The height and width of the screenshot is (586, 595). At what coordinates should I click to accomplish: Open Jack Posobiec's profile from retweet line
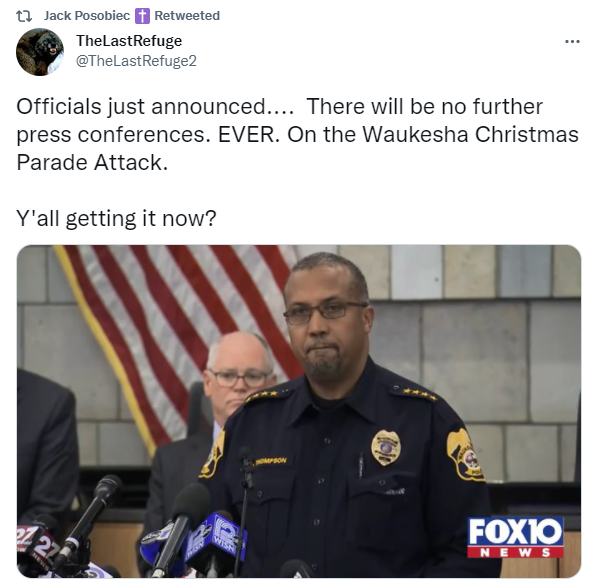tap(87, 16)
